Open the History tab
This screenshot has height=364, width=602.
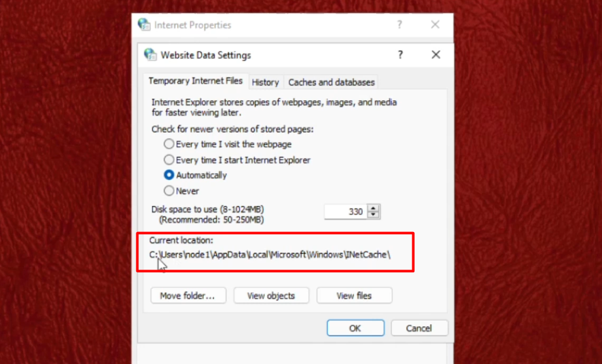pyautogui.click(x=265, y=82)
